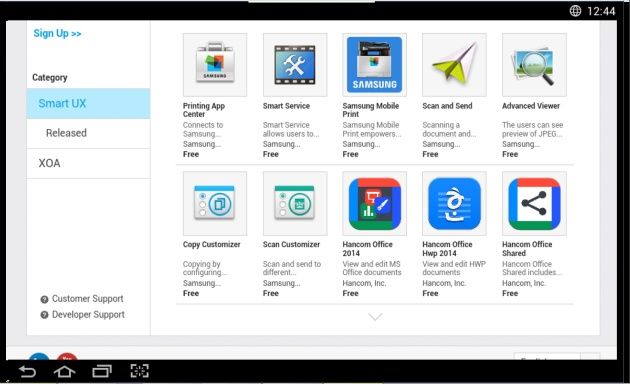Select the Hancom Office Shared icon
This screenshot has height=384, width=630.
pos(534,203)
